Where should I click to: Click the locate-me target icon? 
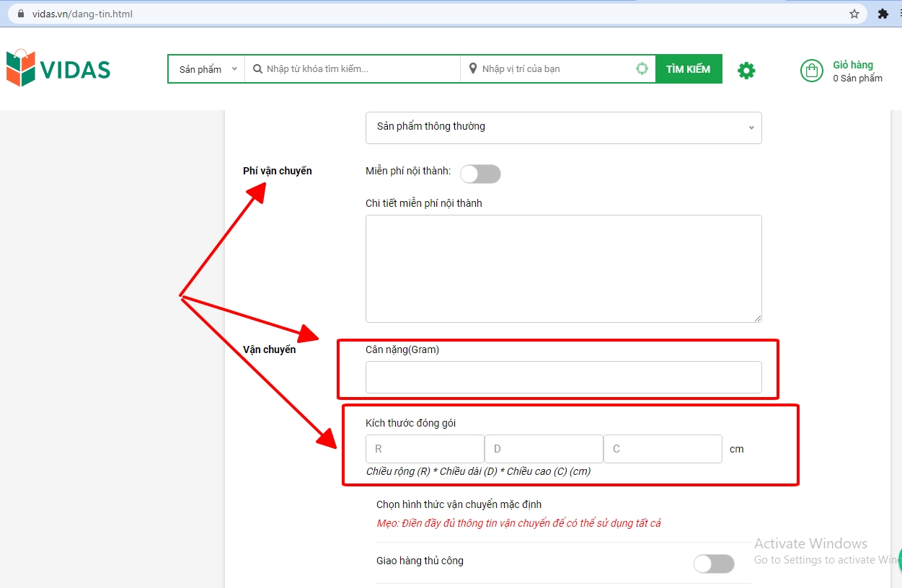point(642,69)
